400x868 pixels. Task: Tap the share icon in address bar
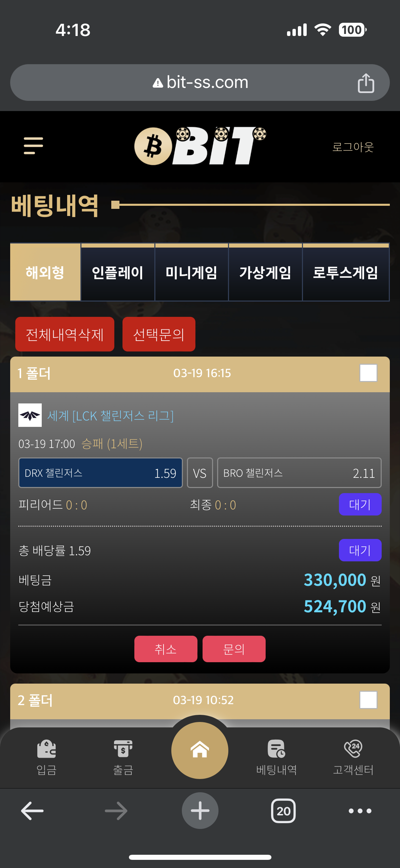pos(366,83)
